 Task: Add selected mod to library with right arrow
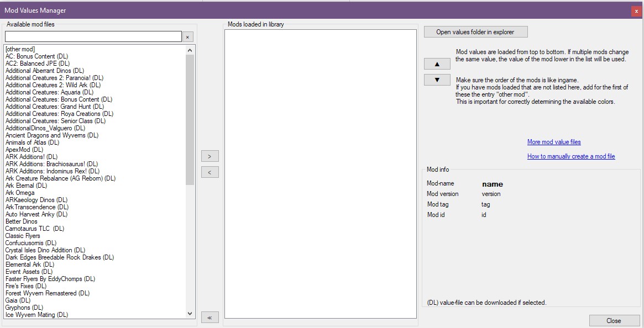click(x=210, y=156)
